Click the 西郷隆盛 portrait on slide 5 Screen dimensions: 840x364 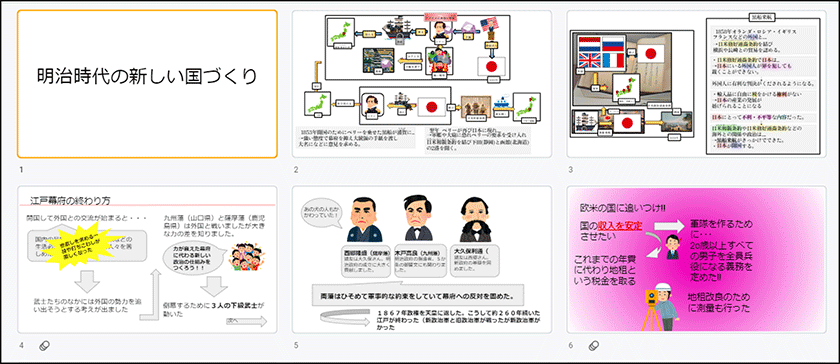click(364, 219)
